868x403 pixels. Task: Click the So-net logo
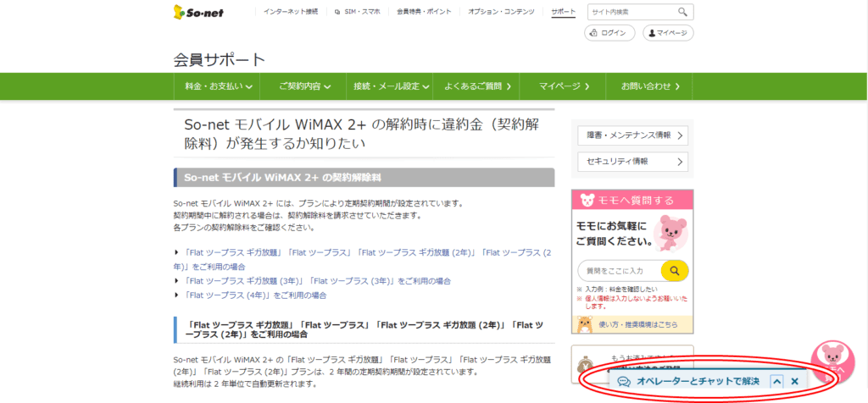[198, 12]
